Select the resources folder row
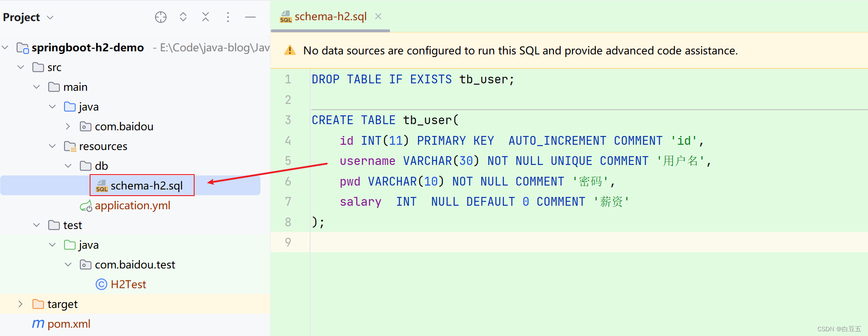Screen dimensions: 868x336 click(x=135, y=146)
